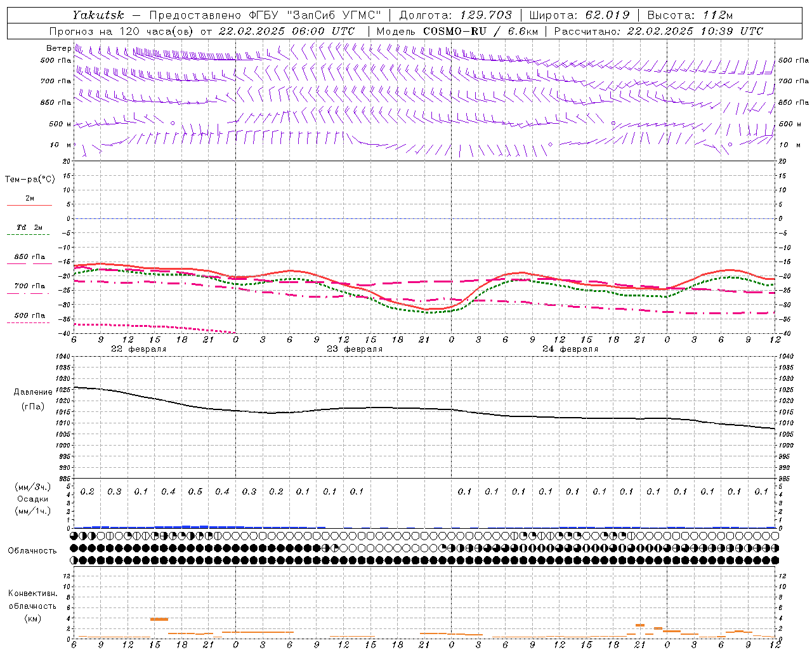Click the '(мм/3ч.)' precipitation unit label

pos(32,487)
